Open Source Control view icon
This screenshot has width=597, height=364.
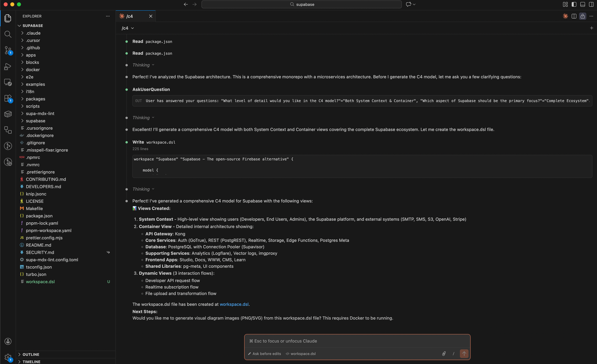(8, 50)
